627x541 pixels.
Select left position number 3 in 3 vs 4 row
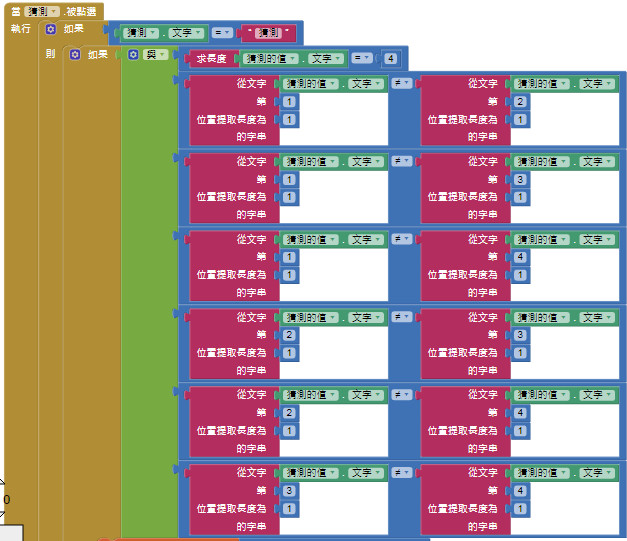click(x=289, y=491)
